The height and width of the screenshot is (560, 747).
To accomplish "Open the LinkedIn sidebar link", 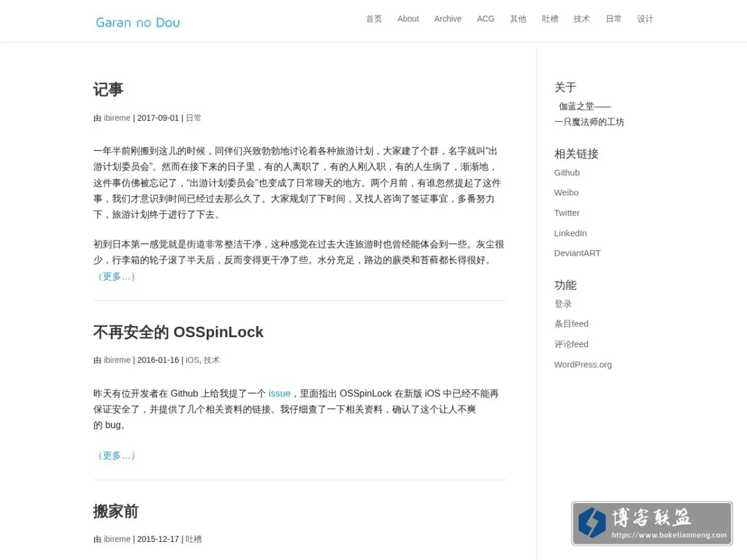I will (571, 233).
